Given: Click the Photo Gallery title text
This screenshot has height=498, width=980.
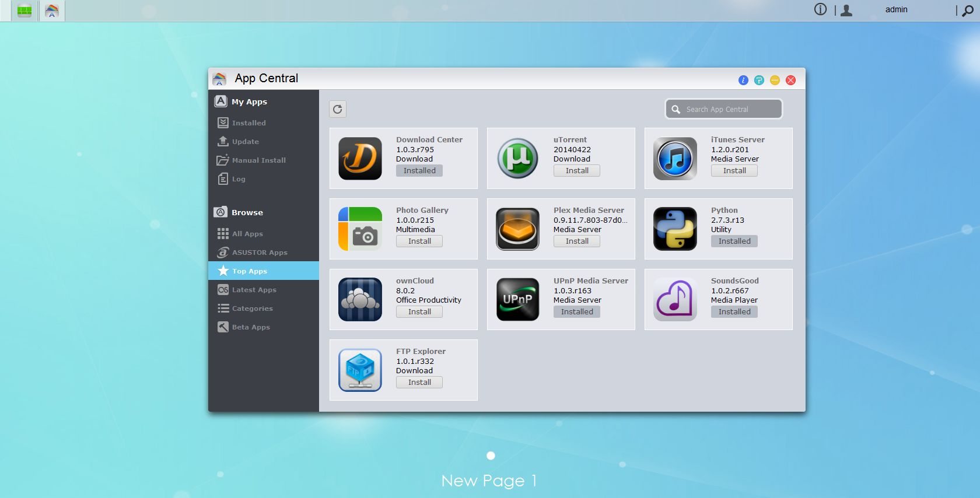Looking at the screenshot, I should click(x=422, y=211).
